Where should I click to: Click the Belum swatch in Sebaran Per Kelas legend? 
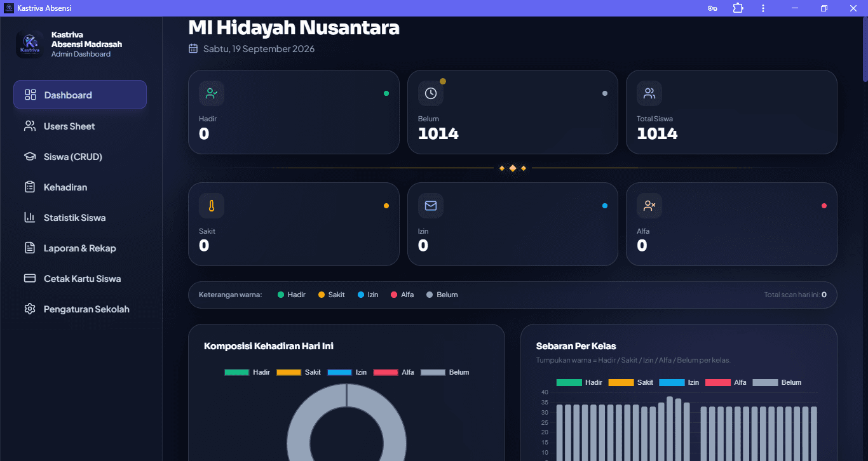click(x=765, y=382)
